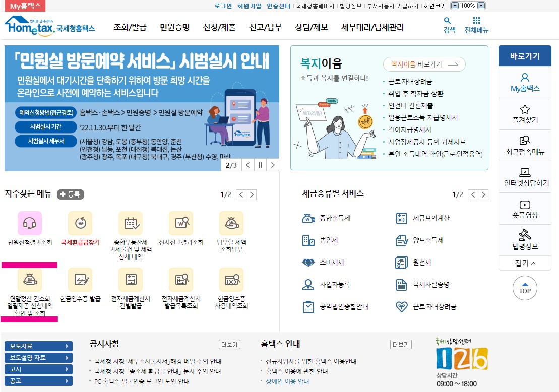
Task: Collapse the 바로가기 sidebar with 접기
Action: (x=525, y=263)
